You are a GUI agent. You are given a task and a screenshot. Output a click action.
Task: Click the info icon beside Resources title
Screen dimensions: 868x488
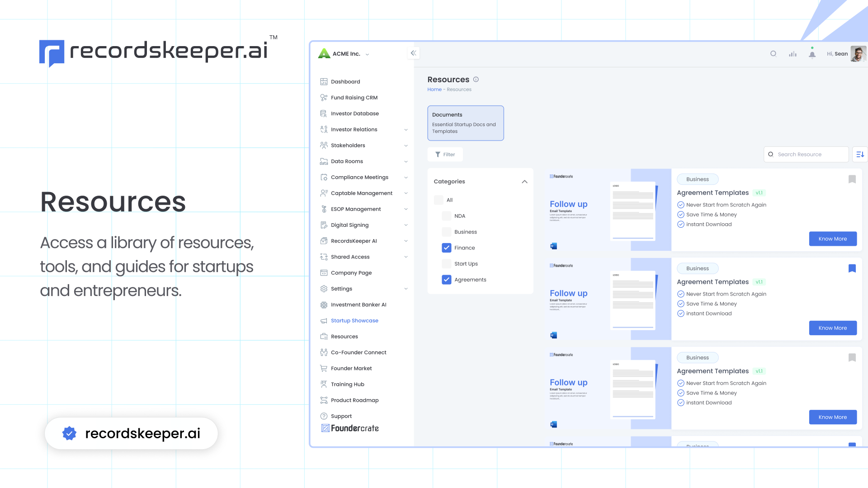tap(476, 80)
